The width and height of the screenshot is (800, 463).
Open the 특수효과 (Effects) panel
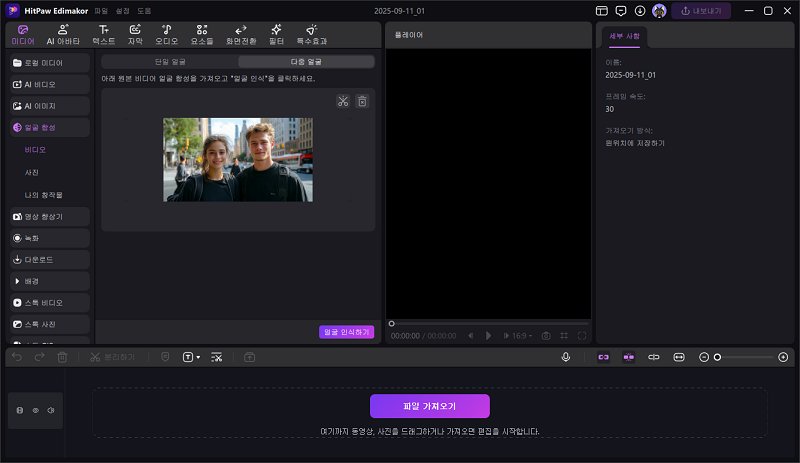pos(312,35)
